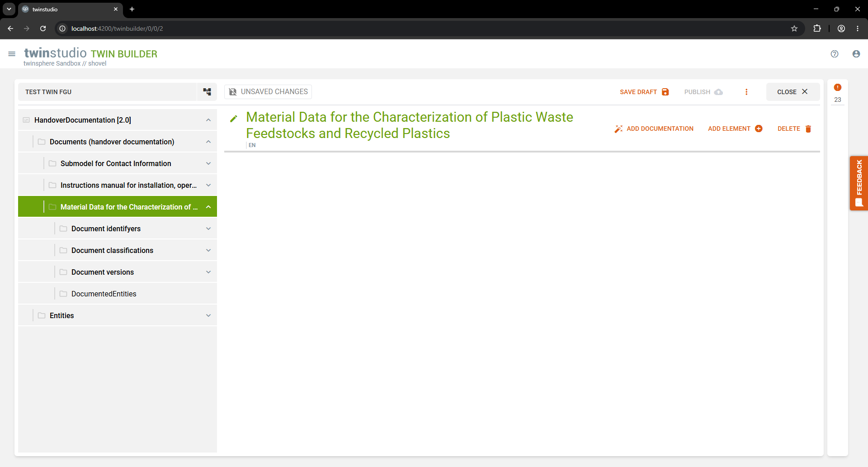Screen dimensions: 868x467
Task: Click the issue count 23
Action: 838,100
